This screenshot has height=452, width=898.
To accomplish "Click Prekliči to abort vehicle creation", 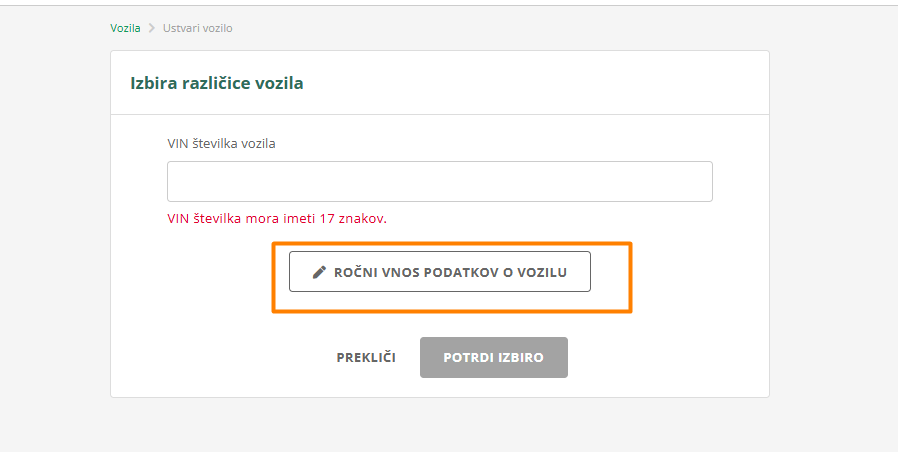I will click(x=366, y=357).
